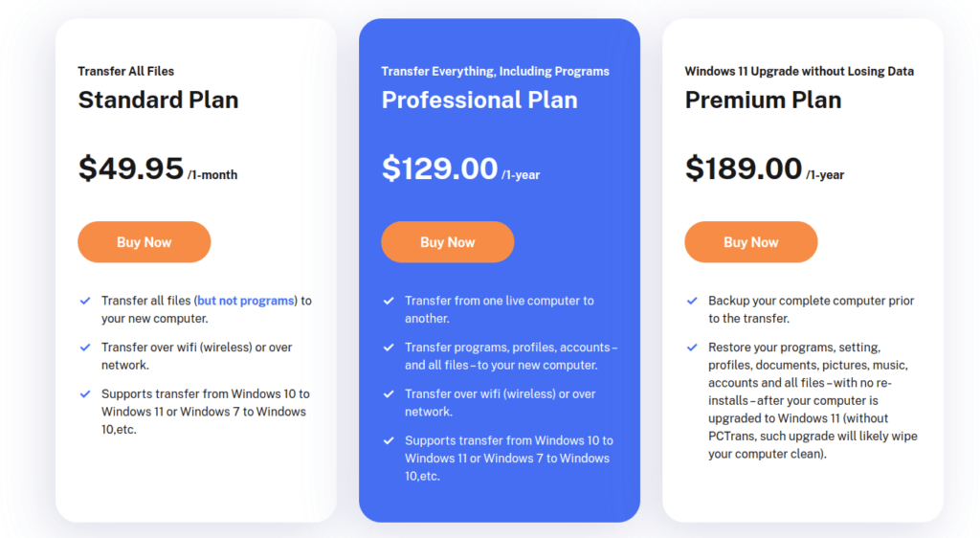Click Buy Now for Professional Plan
The height and width of the screenshot is (538, 980).
pyautogui.click(x=448, y=242)
